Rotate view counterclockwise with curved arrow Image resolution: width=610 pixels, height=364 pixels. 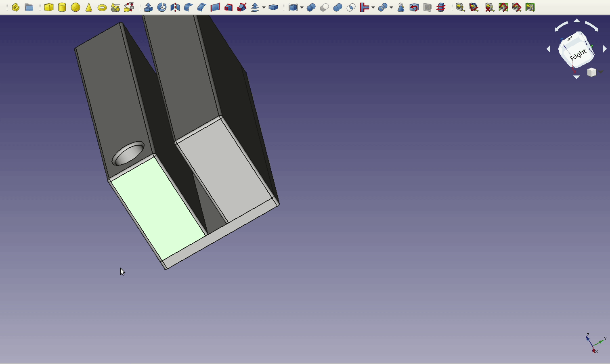tap(562, 27)
